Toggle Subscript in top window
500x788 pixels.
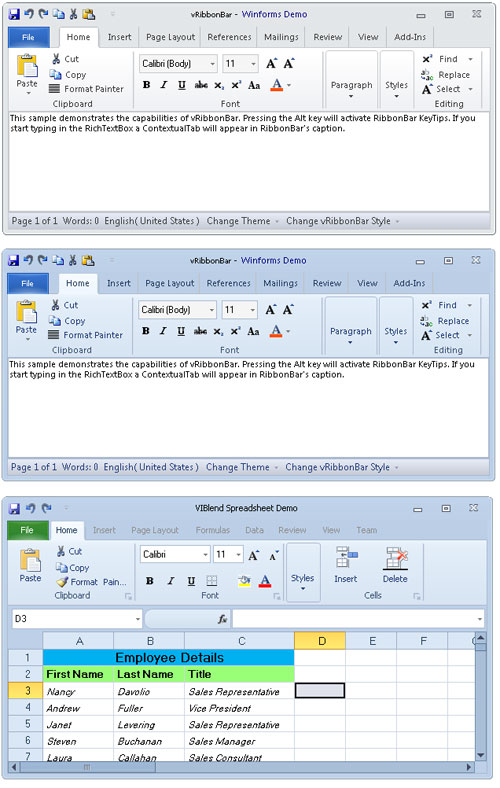219,85
